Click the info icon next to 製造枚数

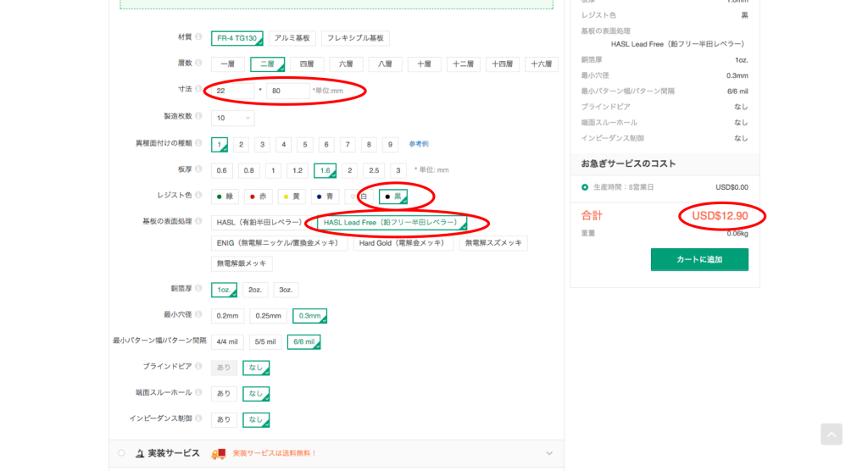pos(198,116)
